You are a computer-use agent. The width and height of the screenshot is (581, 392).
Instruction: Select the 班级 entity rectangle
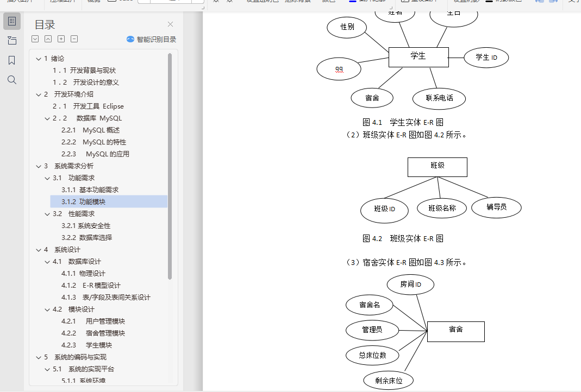(x=438, y=167)
